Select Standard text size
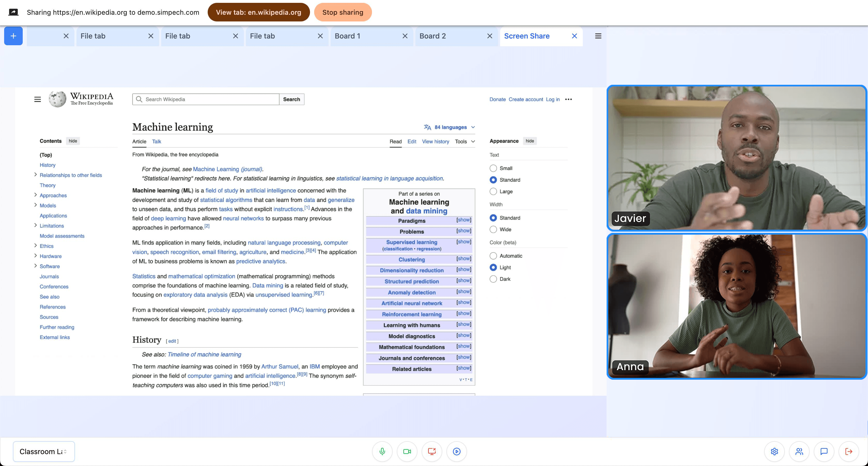868x466 pixels. tap(493, 180)
